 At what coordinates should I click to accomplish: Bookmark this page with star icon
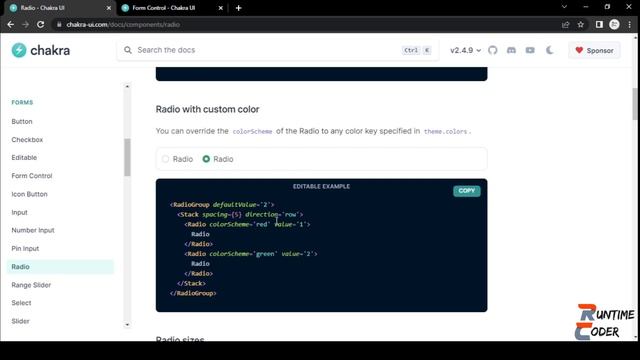[x=581, y=24]
